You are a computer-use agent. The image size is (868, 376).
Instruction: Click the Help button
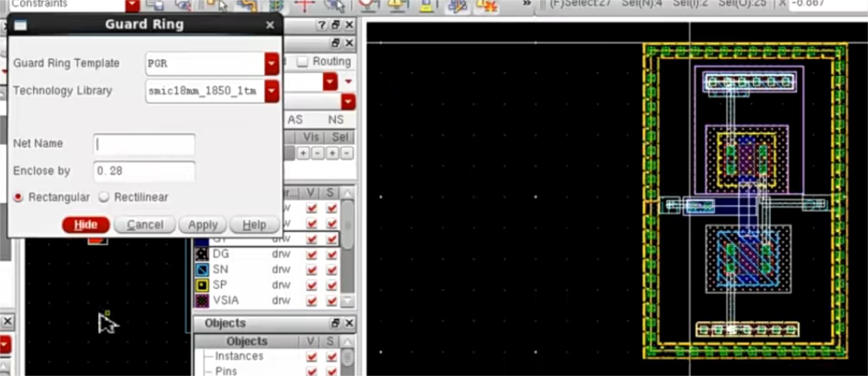click(254, 225)
